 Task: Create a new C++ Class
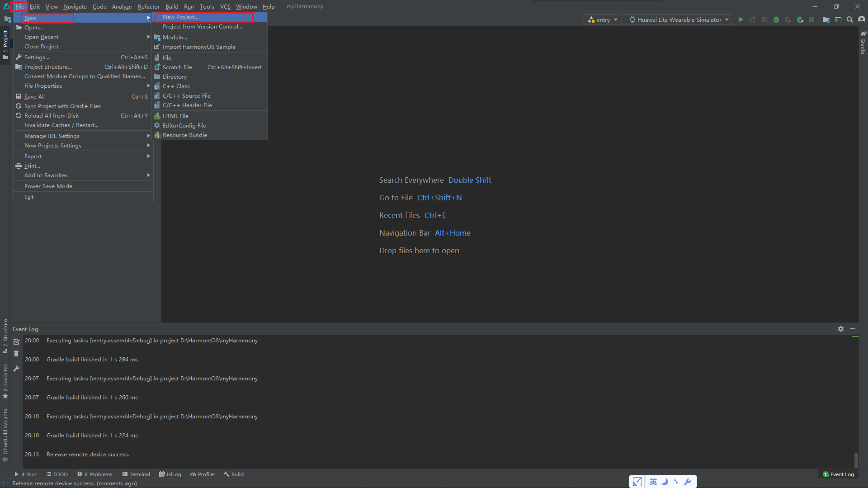coord(210,86)
